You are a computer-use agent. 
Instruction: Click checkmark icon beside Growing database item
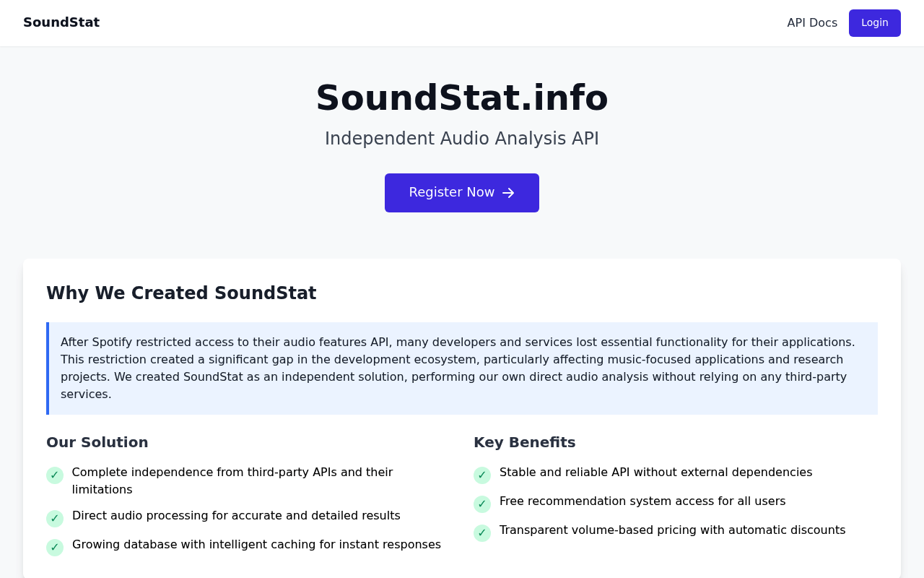coord(55,548)
